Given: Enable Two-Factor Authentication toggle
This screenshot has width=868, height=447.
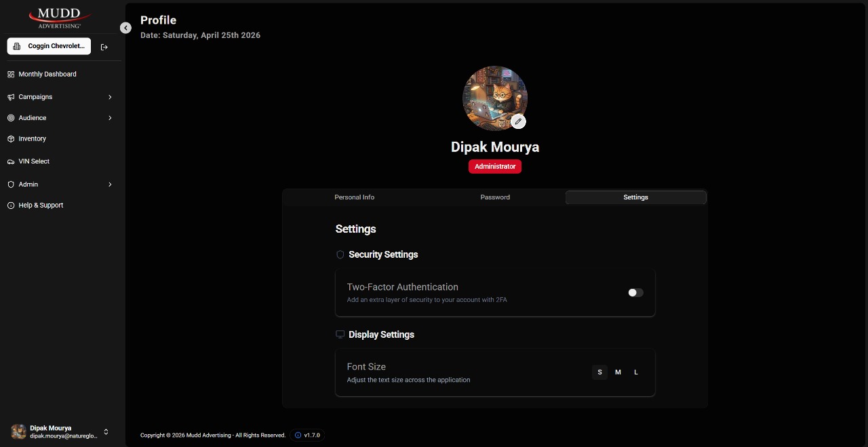Looking at the screenshot, I should [x=635, y=292].
